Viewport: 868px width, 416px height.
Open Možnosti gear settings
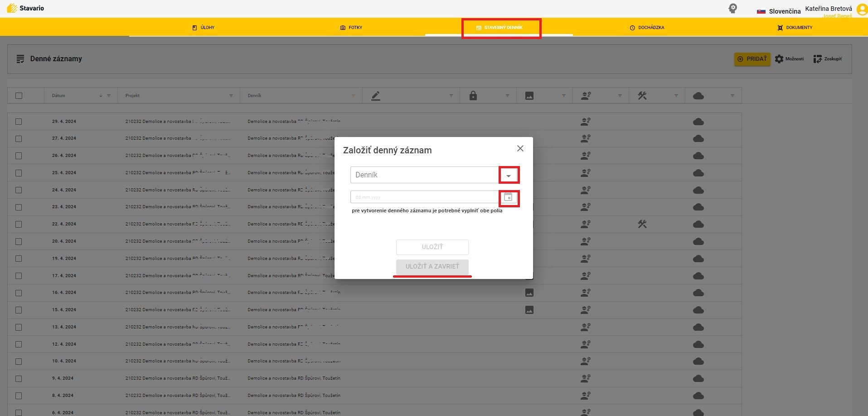[789, 59]
